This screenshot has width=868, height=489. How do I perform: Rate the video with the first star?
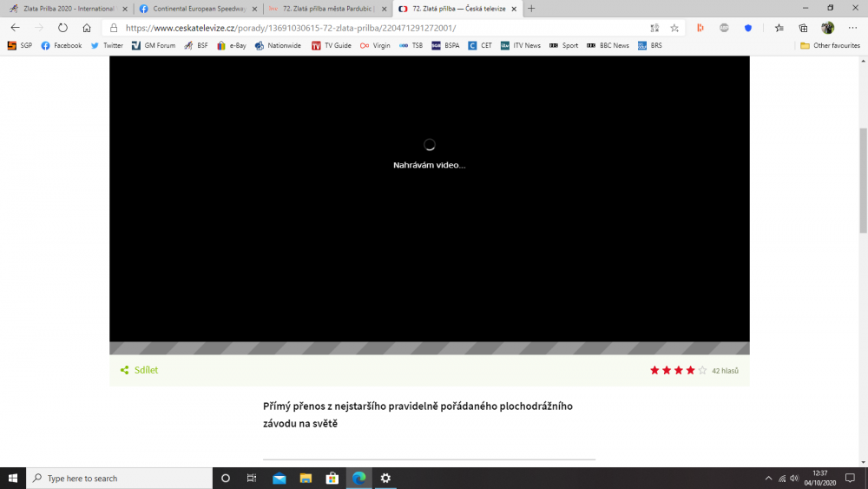point(654,371)
